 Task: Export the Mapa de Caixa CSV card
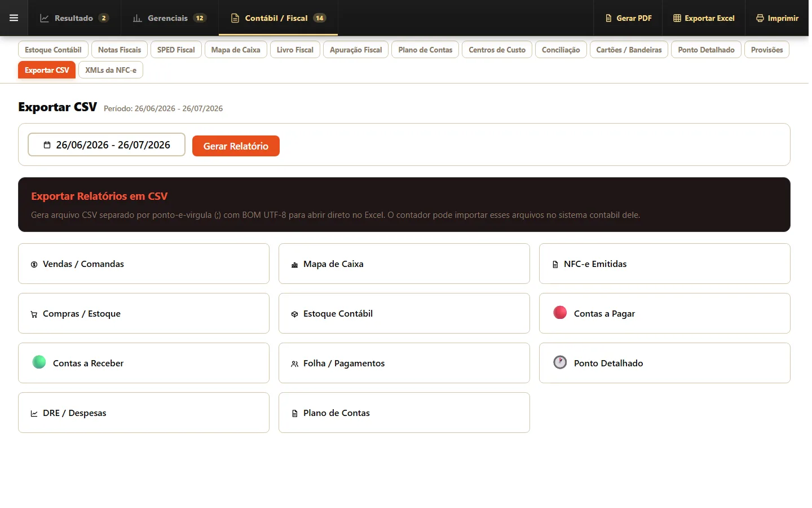pyautogui.click(x=404, y=264)
